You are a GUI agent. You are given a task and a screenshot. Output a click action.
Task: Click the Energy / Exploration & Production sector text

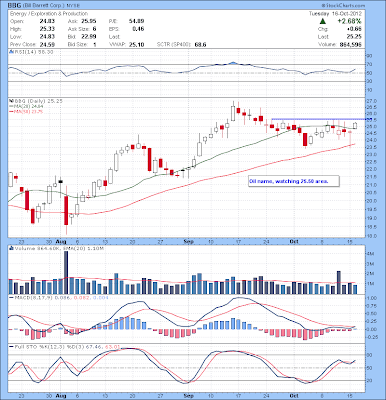pos(49,14)
